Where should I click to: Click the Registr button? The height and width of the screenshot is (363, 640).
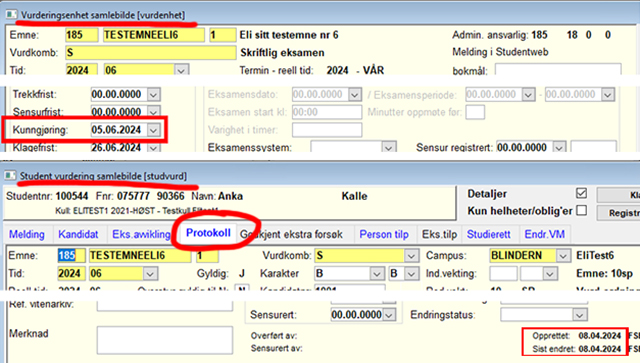[x=619, y=213]
